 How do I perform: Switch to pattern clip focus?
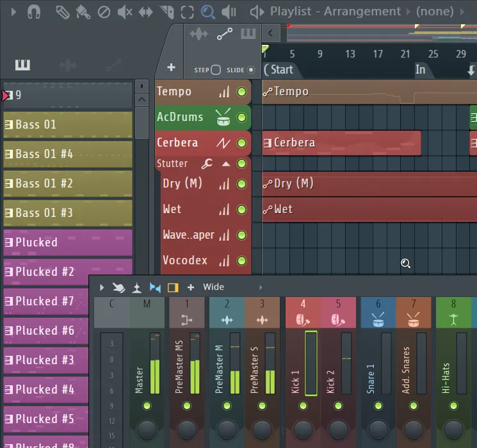[x=248, y=33]
